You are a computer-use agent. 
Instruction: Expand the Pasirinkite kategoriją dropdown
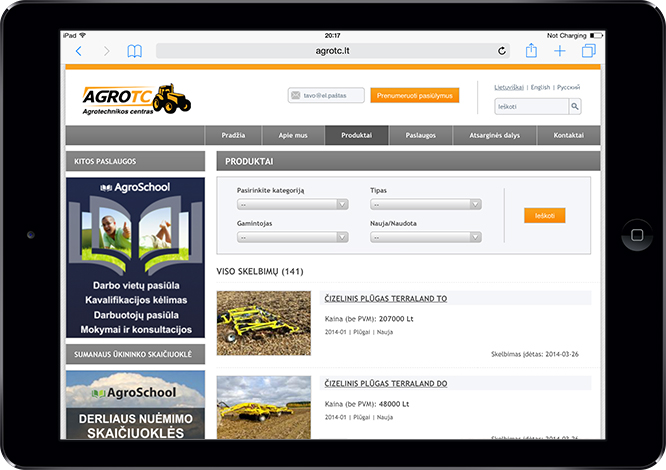coord(293,204)
